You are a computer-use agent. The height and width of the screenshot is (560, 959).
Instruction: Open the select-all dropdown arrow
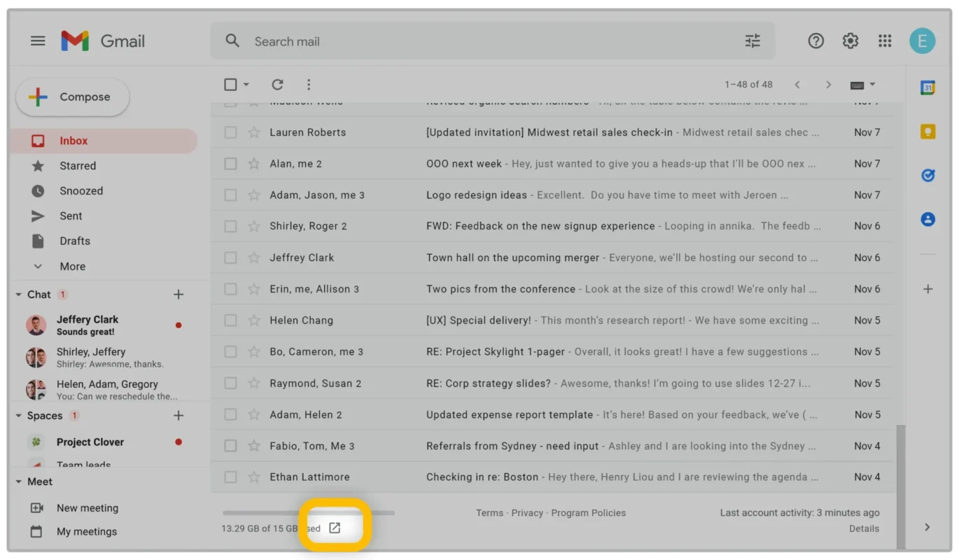point(245,84)
